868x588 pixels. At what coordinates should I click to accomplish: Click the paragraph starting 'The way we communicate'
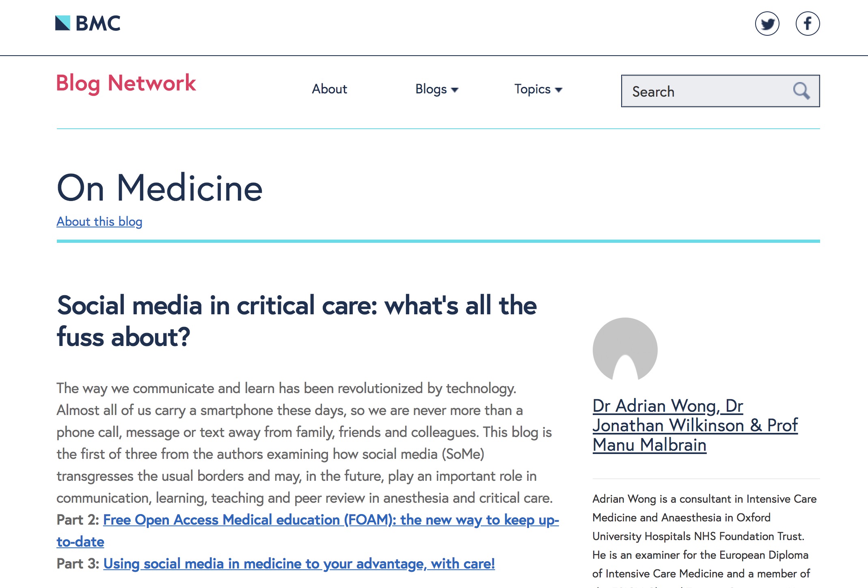pos(304,443)
